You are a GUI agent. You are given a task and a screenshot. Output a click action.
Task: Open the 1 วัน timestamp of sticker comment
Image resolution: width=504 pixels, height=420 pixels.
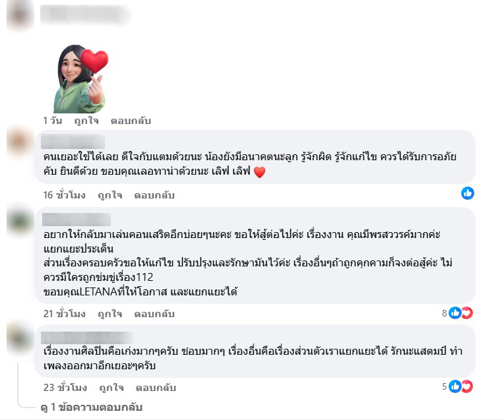(x=52, y=121)
